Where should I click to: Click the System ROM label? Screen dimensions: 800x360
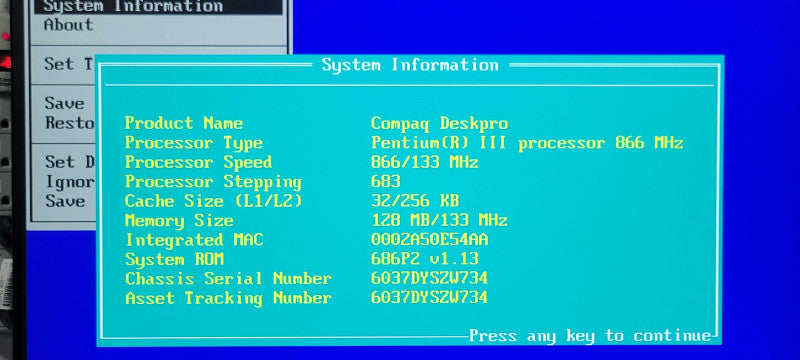pyautogui.click(x=174, y=260)
